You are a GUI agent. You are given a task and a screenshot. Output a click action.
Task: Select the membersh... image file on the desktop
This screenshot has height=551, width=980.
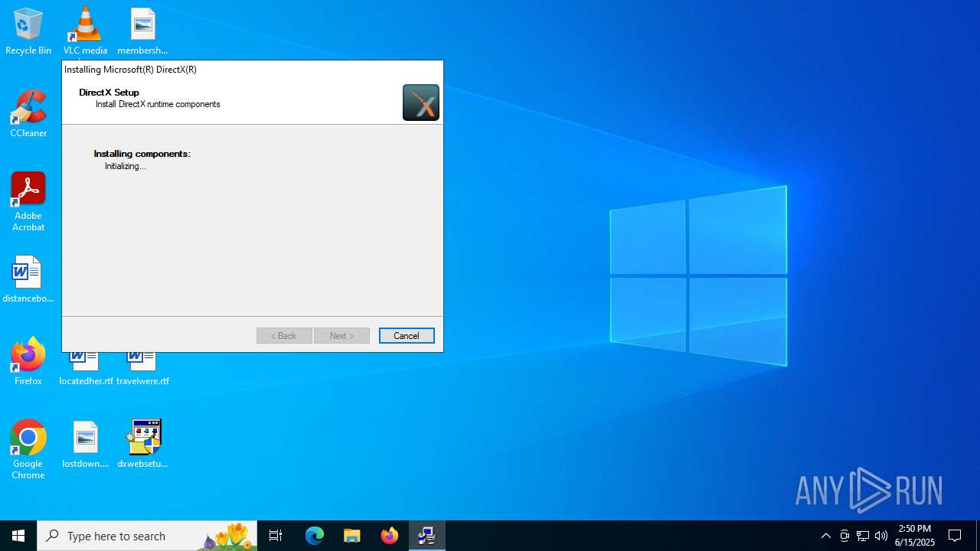142,31
